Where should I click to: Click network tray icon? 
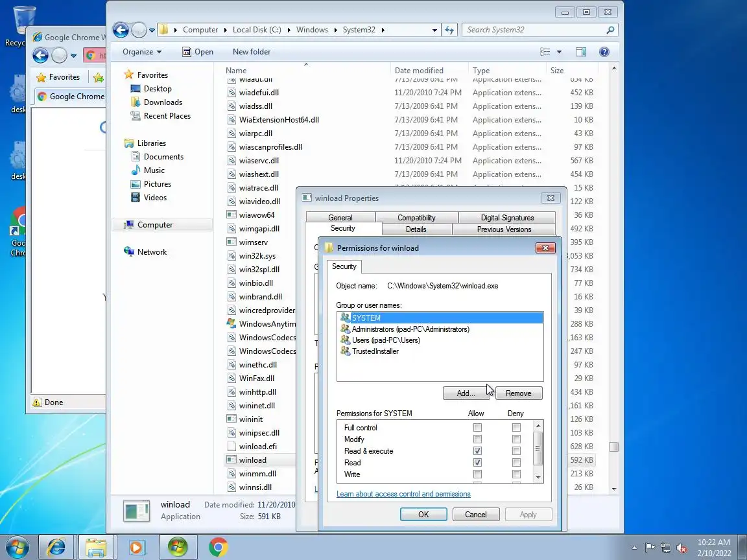coord(666,548)
